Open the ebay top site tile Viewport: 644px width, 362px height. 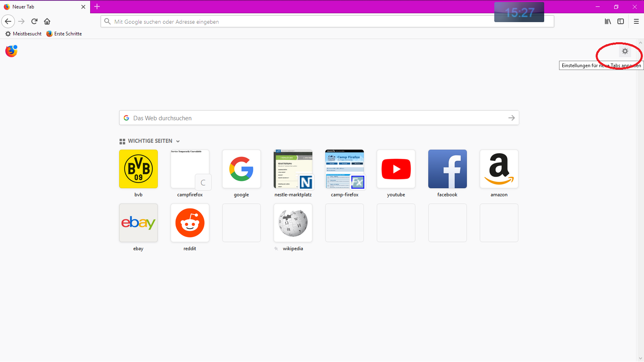point(138,223)
